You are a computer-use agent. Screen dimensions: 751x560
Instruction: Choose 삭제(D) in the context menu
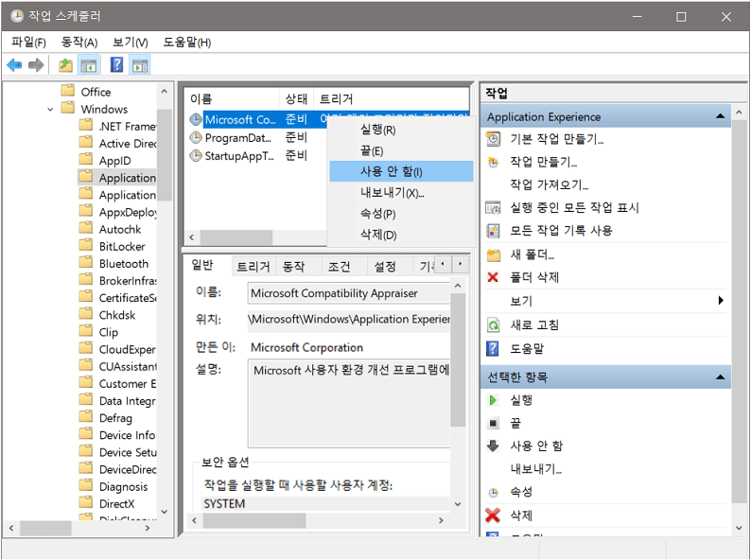(x=401, y=235)
